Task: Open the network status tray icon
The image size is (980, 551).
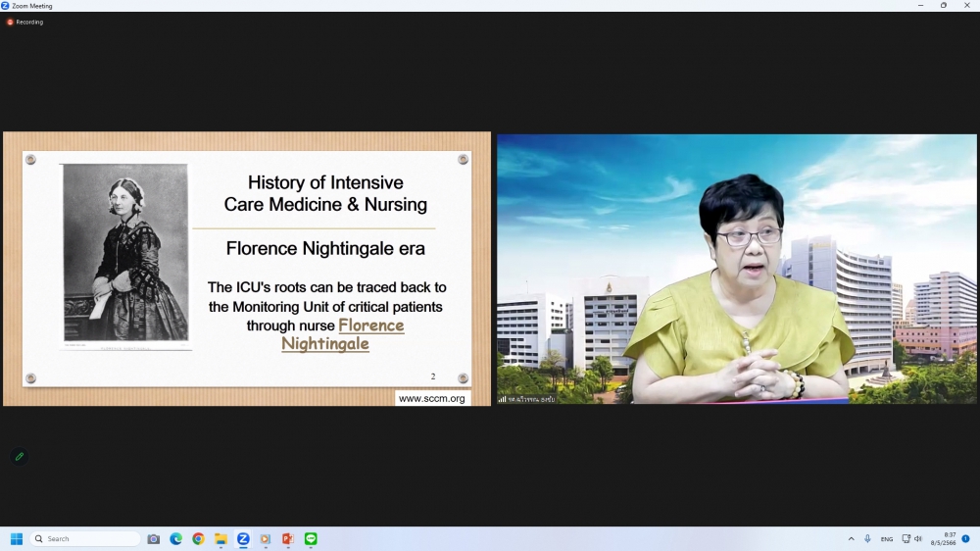Action: 906,539
